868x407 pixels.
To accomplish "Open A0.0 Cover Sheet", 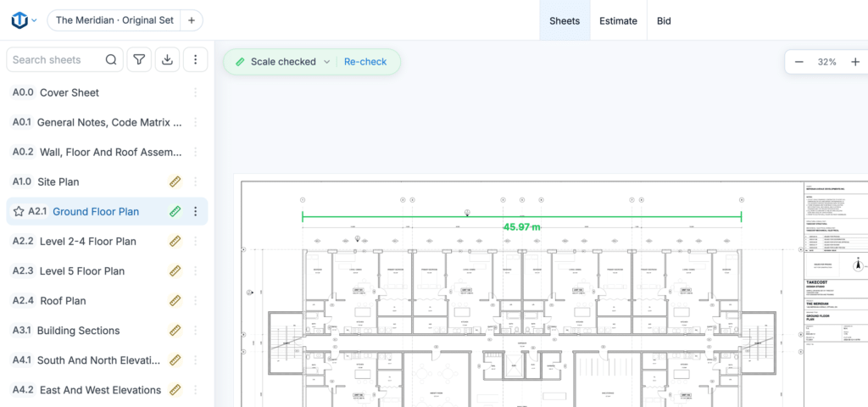I will pos(107,92).
